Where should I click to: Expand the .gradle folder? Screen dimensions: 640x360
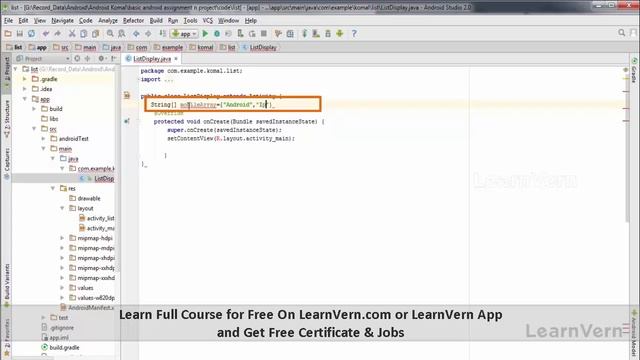pos(25,79)
